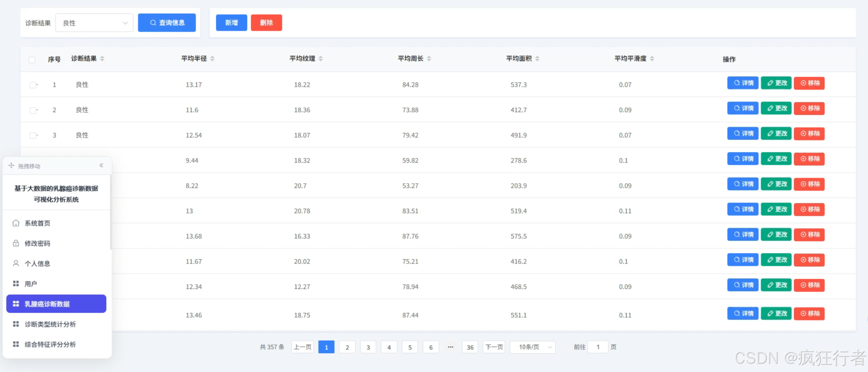
Task: Click 移除 for the row with area 468.5
Action: point(809,285)
